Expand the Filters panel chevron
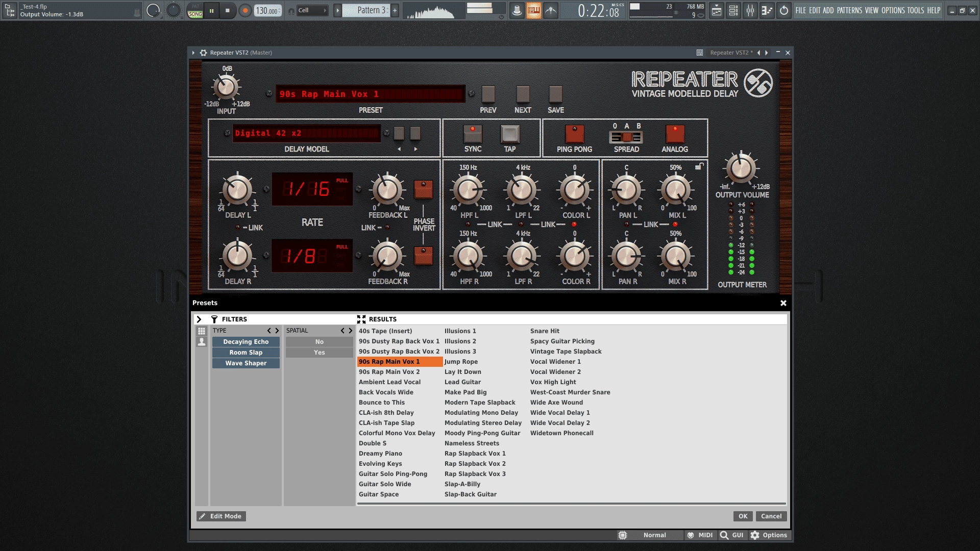Screen dimensions: 980x551 coord(199,319)
